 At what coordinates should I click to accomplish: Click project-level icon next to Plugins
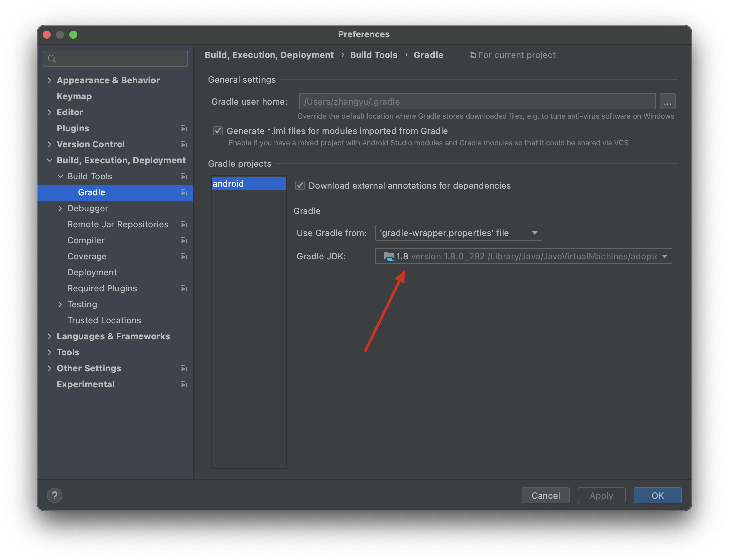tap(183, 128)
